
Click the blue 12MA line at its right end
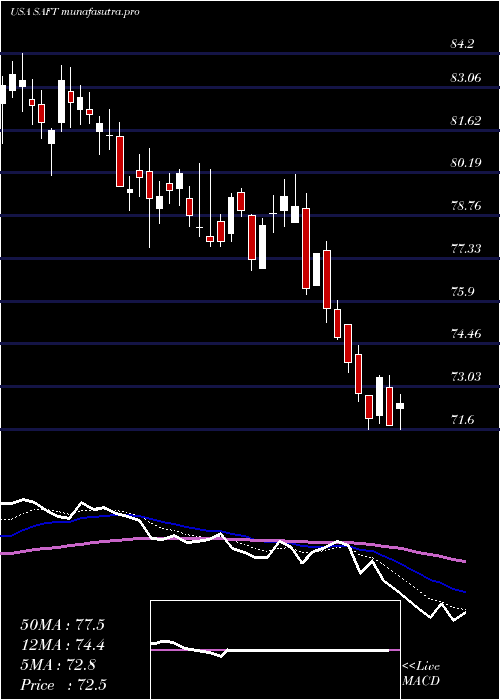463,592
